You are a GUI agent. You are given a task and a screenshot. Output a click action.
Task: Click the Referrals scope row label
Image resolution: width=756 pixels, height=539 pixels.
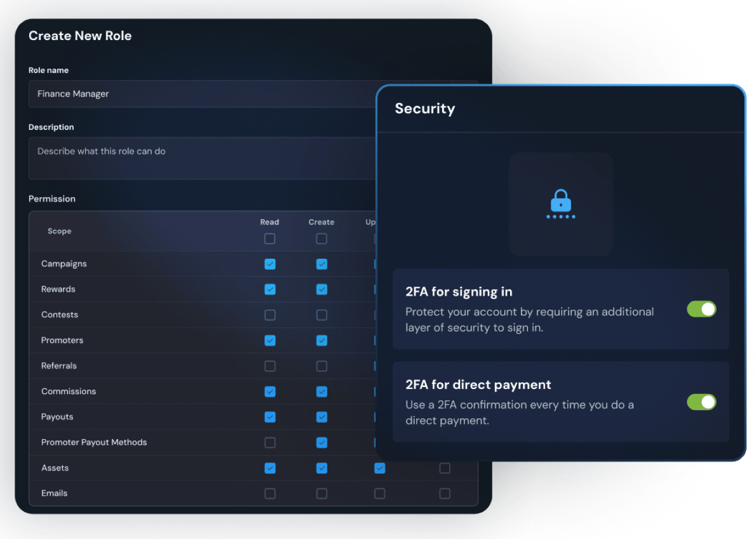(x=59, y=365)
